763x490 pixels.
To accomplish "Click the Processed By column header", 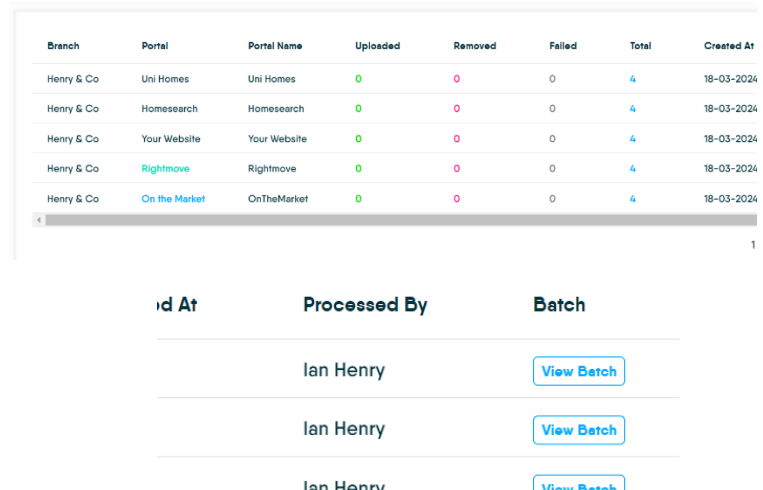I will [x=365, y=305].
